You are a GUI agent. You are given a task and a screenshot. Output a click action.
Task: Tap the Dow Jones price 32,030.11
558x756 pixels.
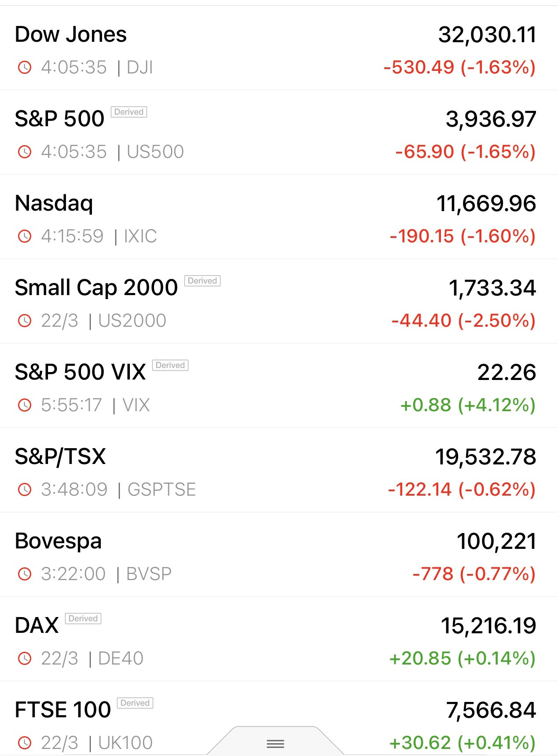[x=487, y=35]
